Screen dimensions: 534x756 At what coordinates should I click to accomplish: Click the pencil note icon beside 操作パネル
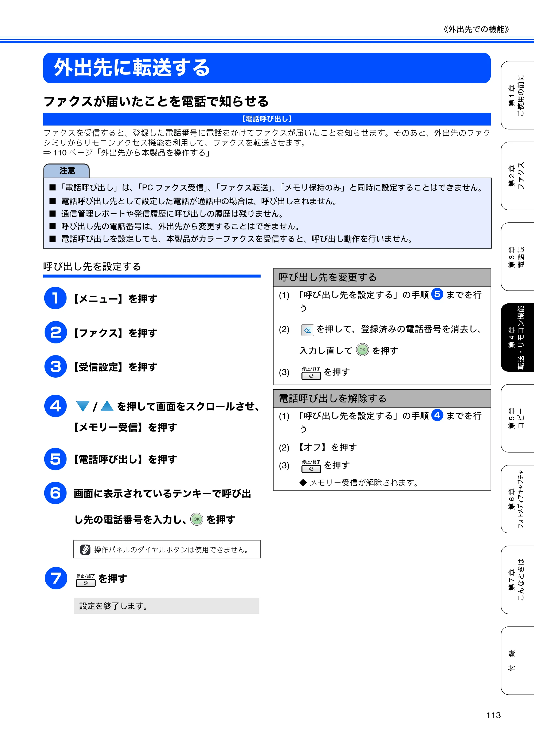(x=85, y=549)
